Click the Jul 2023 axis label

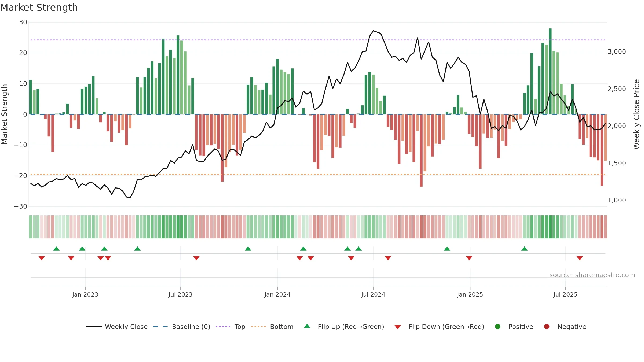pos(180,294)
